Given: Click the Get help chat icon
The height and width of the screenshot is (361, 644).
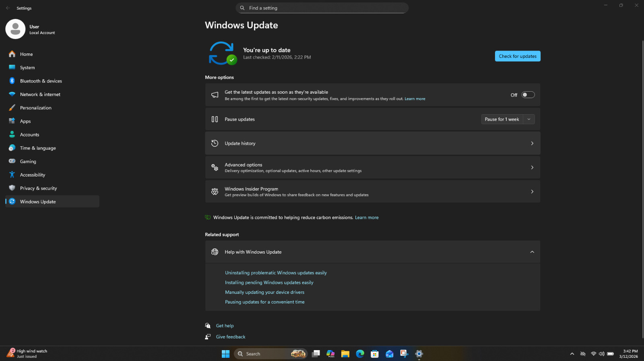Looking at the screenshot, I should [x=208, y=326].
